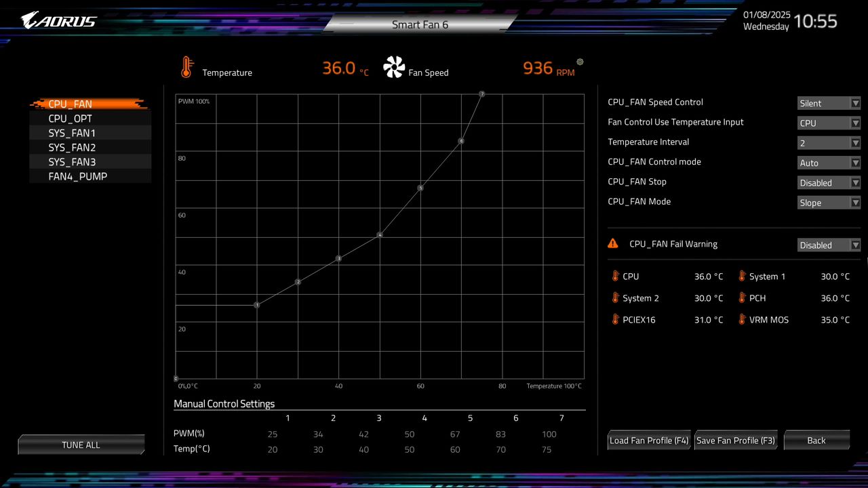Click the System 2 thermometer icon
This screenshot has width=868, height=488.
tap(616, 298)
